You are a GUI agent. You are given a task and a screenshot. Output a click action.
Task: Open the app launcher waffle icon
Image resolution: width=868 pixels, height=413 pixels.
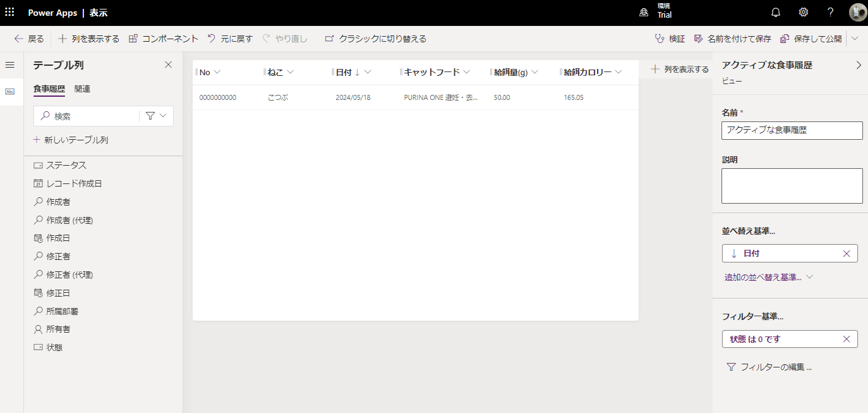point(9,13)
